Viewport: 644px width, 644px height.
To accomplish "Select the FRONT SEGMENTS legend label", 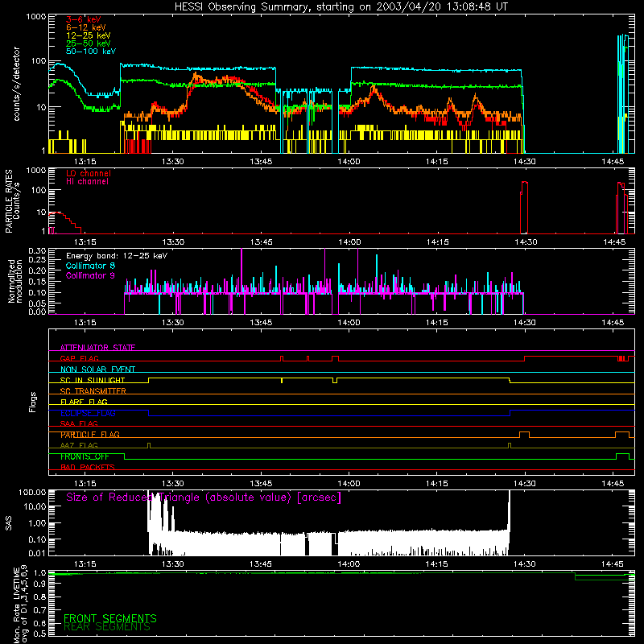I will [110, 618].
